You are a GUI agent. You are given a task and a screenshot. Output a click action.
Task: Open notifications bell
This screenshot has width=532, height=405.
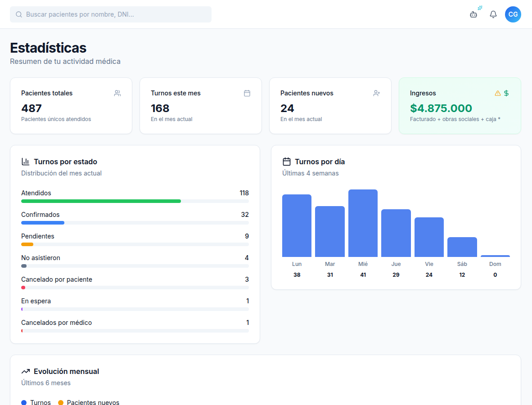[493, 14]
